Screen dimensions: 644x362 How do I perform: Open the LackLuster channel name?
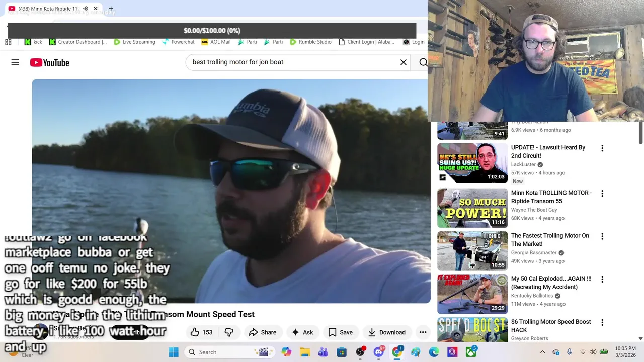tap(523, 164)
